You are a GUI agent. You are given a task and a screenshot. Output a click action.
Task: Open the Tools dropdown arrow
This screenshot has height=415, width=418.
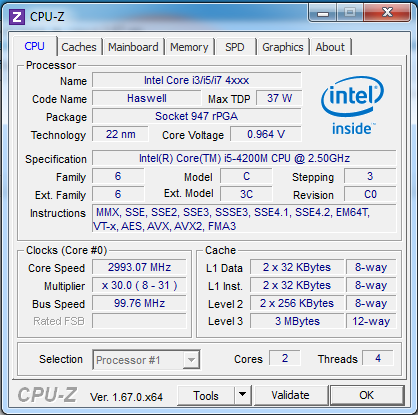(243, 395)
